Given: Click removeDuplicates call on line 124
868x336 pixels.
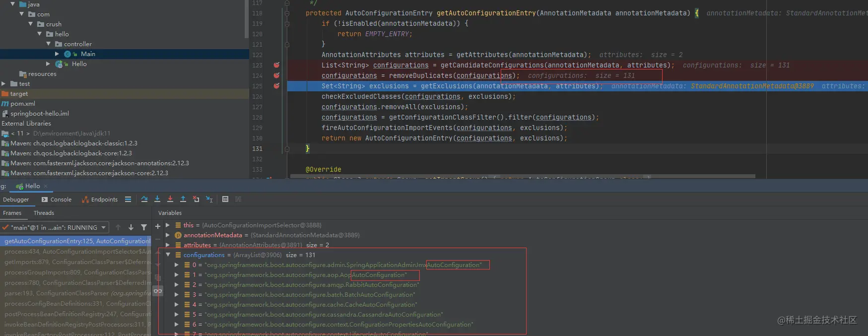Looking at the screenshot, I should point(420,75).
